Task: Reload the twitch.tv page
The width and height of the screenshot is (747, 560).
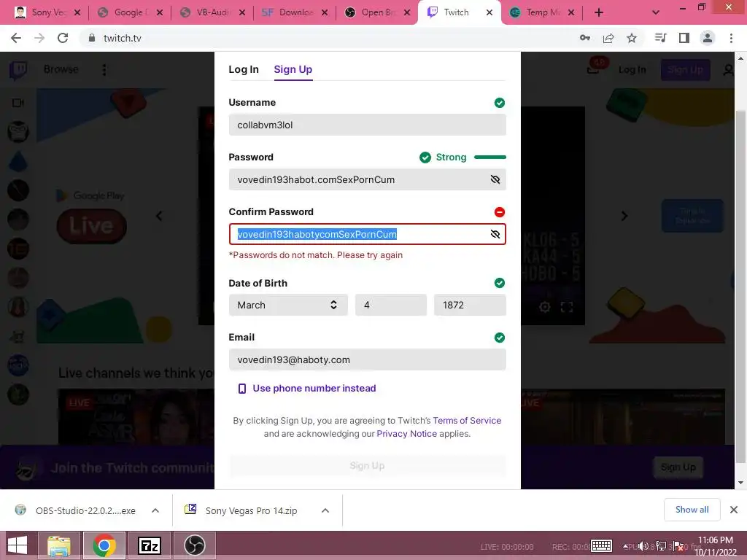Action: point(63,38)
